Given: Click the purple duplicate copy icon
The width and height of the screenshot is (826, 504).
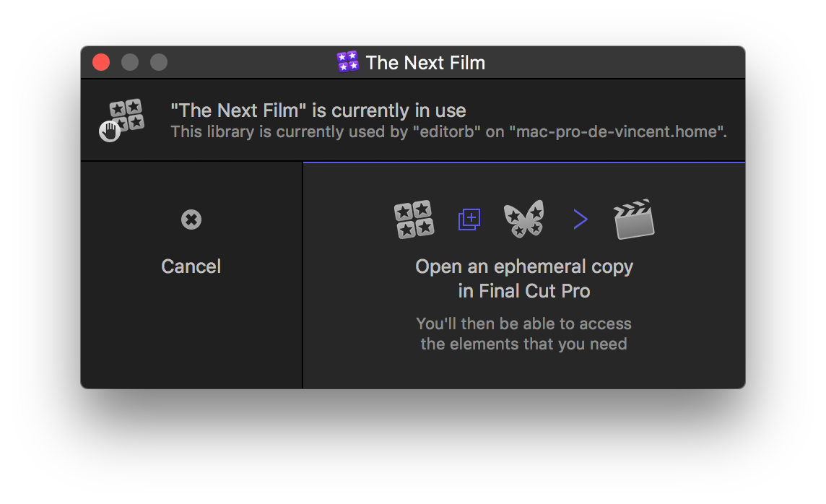Looking at the screenshot, I should [x=469, y=220].
